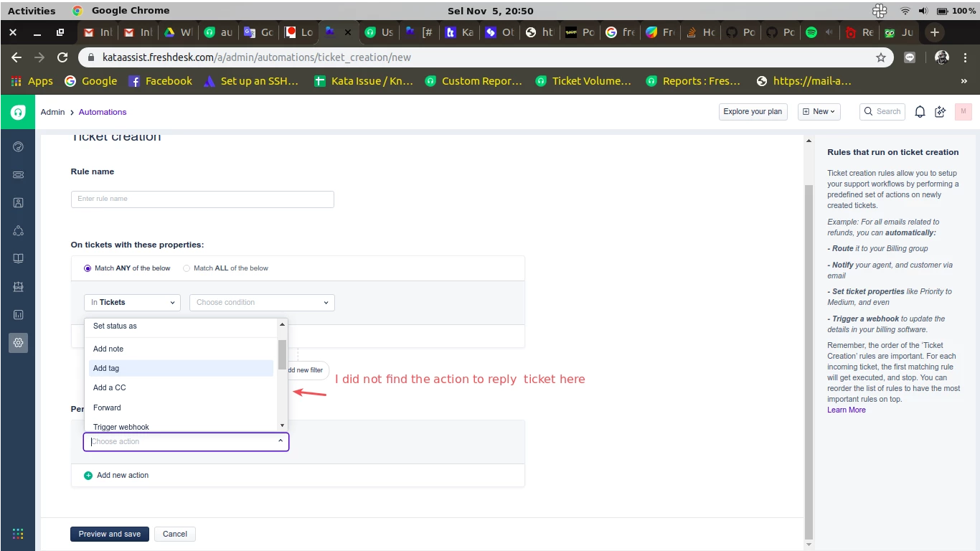
Task: Open the Reports chart icon in sidebar
Action: pyautogui.click(x=19, y=314)
